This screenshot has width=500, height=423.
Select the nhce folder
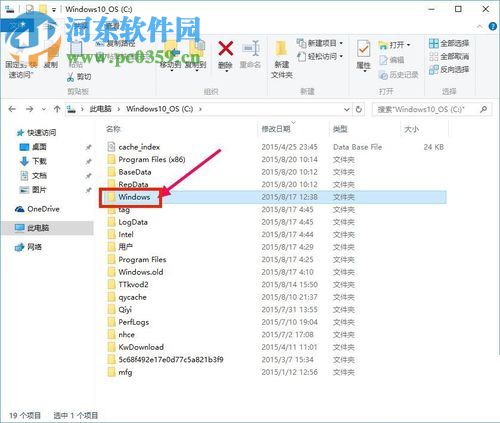click(x=121, y=334)
